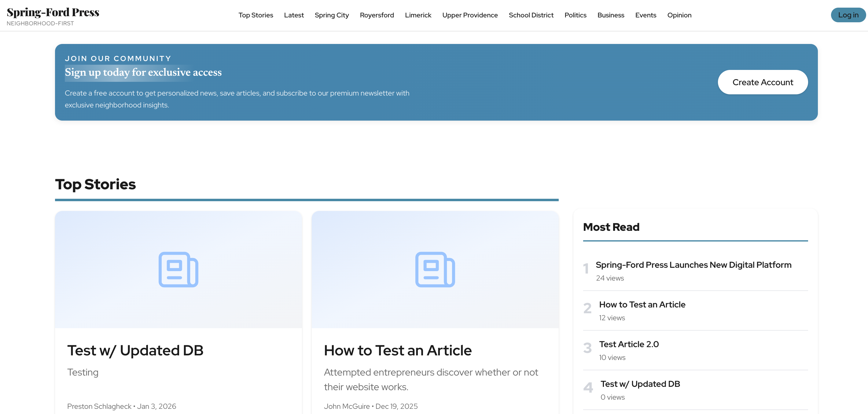Navigate to Royersford section

pos(376,15)
